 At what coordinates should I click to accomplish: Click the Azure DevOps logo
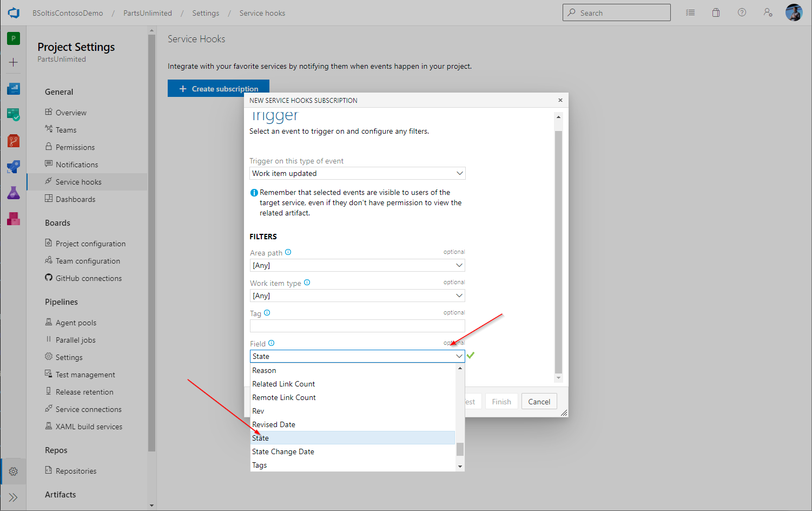(x=14, y=13)
